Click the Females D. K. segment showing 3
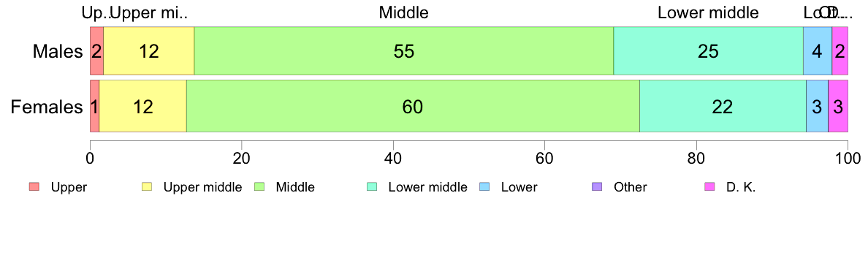Viewport: 868px width, 269px height. (x=838, y=106)
